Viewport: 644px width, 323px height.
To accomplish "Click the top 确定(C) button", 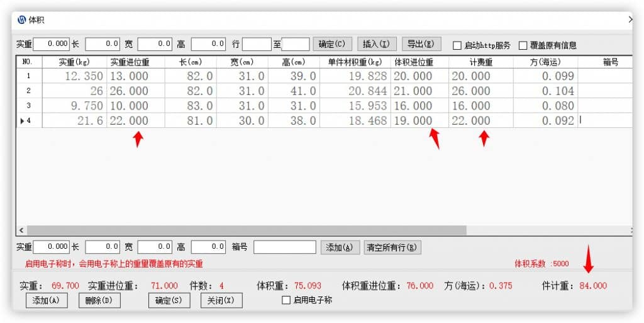I will click(332, 44).
